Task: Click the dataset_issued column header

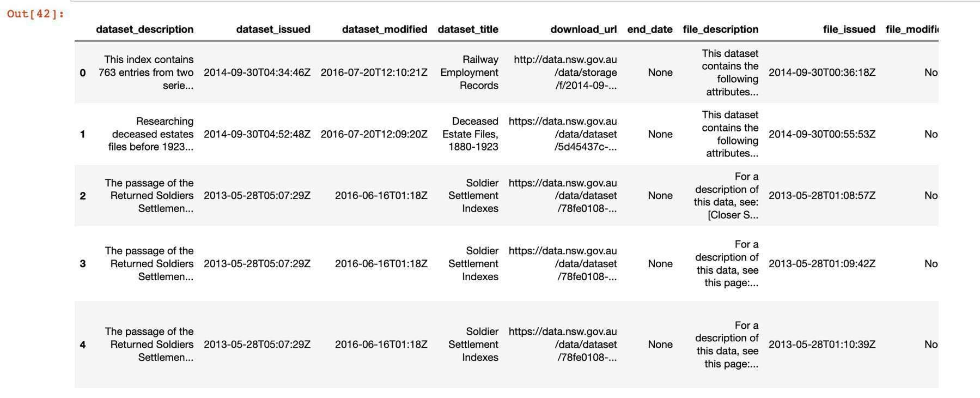Action: point(273,29)
